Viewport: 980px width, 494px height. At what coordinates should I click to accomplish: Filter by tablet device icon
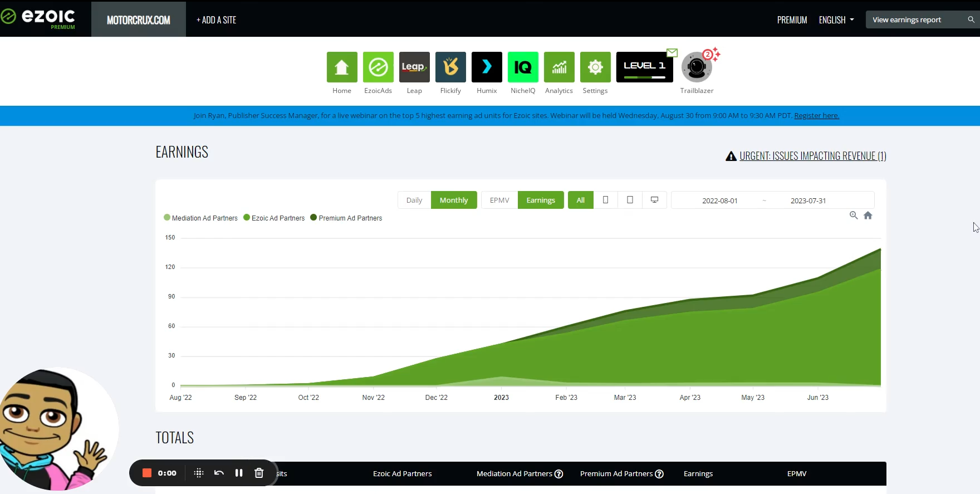[x=630, y=200]
